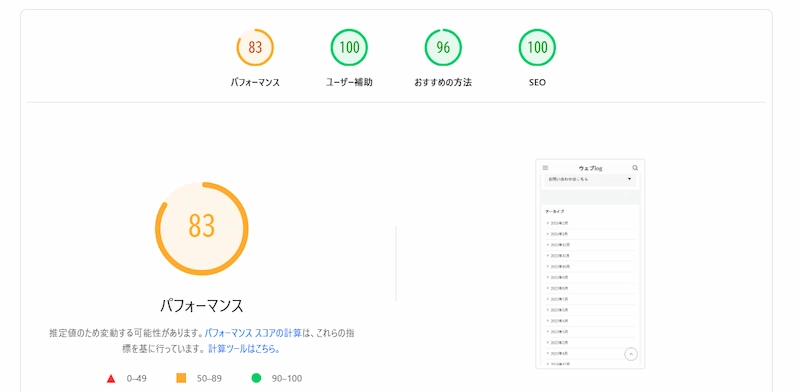Screen dimensions: 800x392
Task: Click the large 83 performance gauge
Action: click(x=202, y=229)
